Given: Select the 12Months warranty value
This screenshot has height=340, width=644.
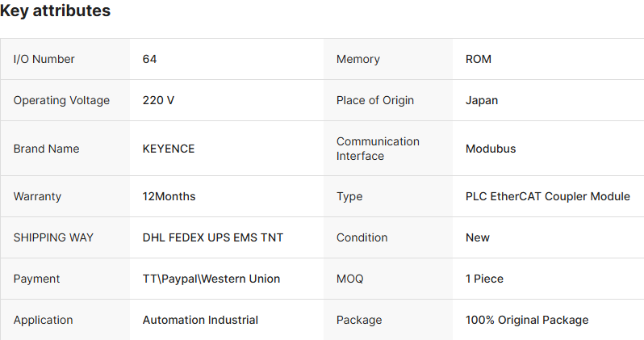Looking at the screenshot, I should [x=169, y=196].
